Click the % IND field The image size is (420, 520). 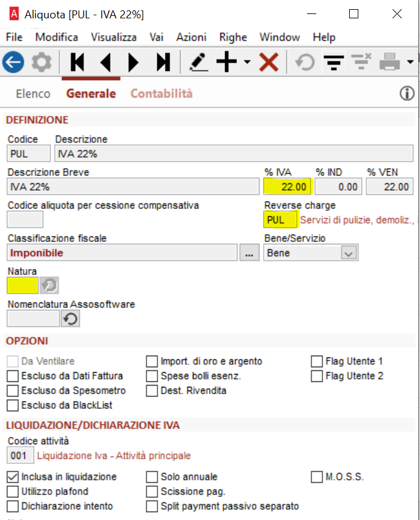pyautogui.click(x=339, y=186)
